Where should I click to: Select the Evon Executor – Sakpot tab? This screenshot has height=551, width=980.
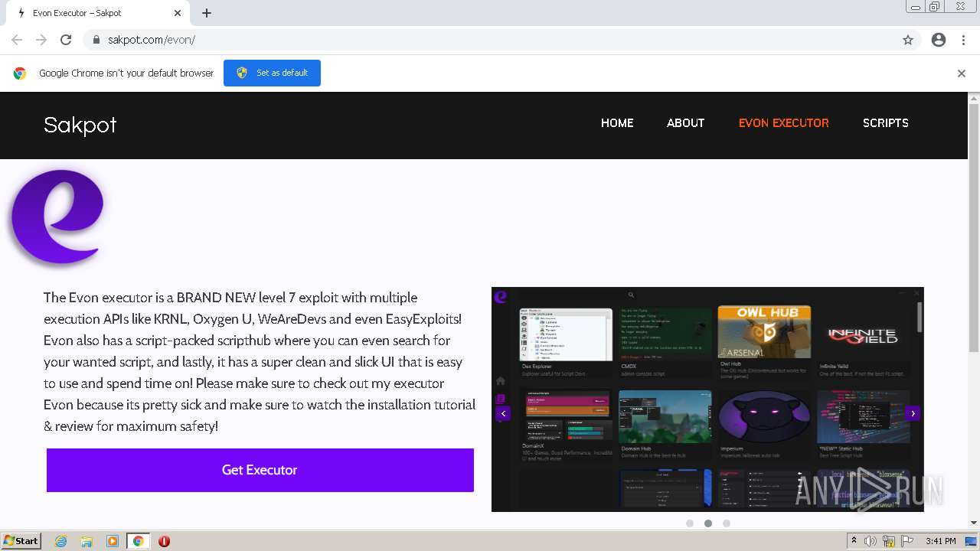(96, 13)
